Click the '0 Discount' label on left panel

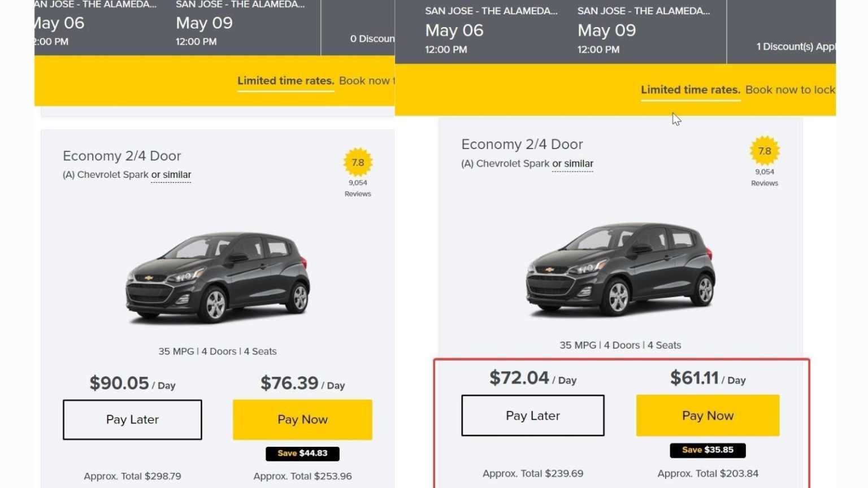pos(374,38)
